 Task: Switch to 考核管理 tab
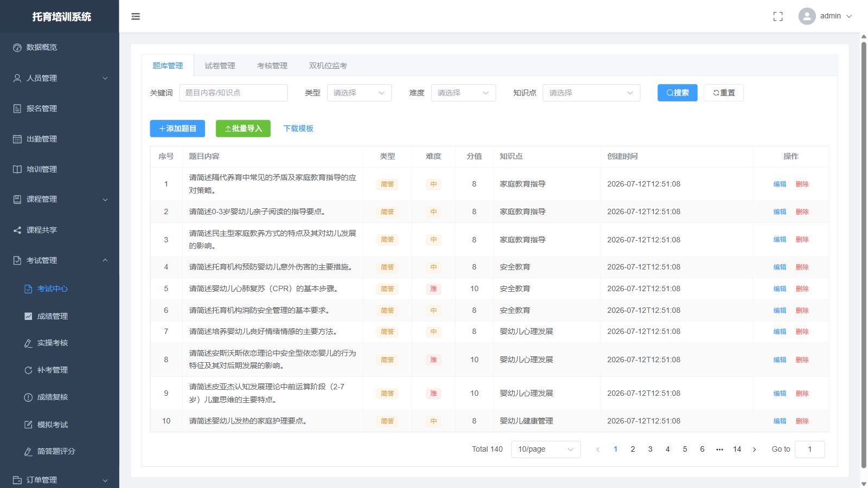[272, 66]
